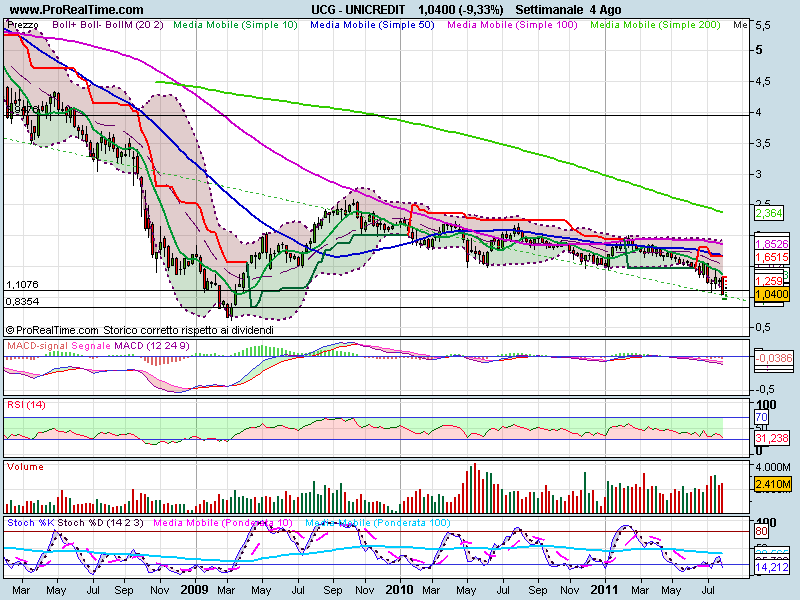Screen dimensions: 800x600
Task: Select the Stoch %K Stoch %D (14 2 3) label
Action: (x=75, y=523)
